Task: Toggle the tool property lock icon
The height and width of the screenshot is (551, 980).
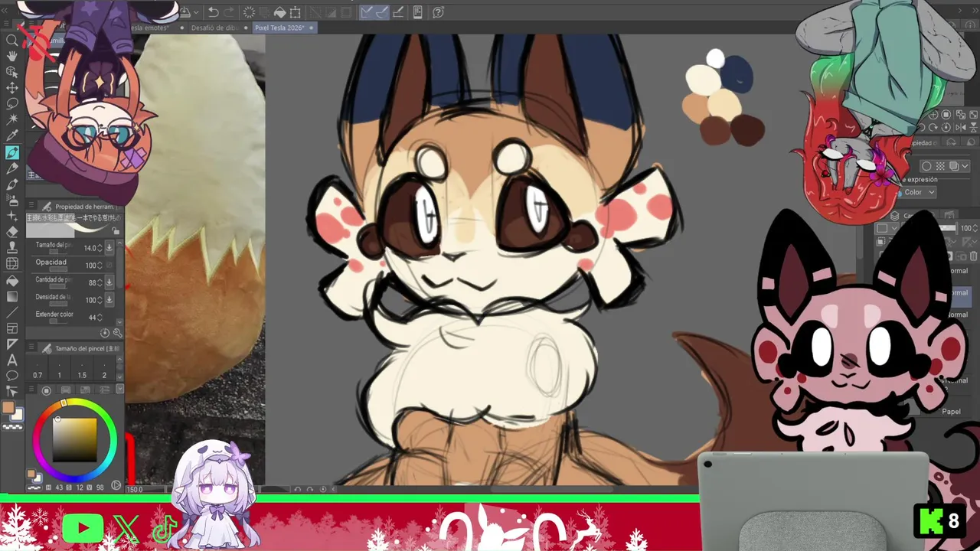Action: click(116, 231)
